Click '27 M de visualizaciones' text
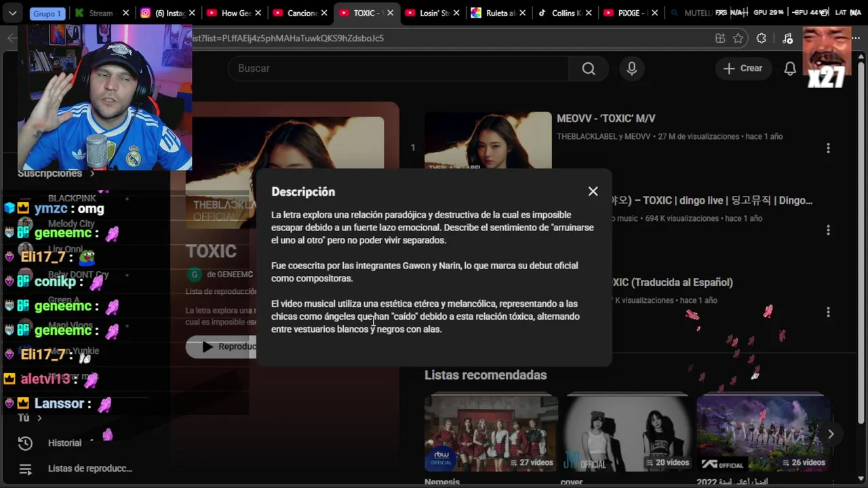This screenshot has height=488, width=868. 698,136
